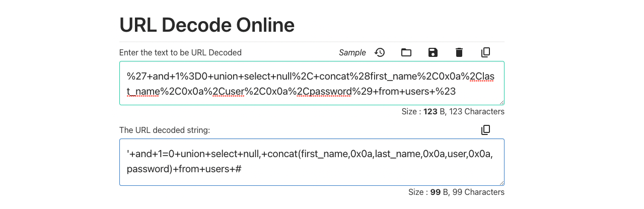Click inside the decoded output text area
The width and height of the screenshot is (644, 209).
311,162
